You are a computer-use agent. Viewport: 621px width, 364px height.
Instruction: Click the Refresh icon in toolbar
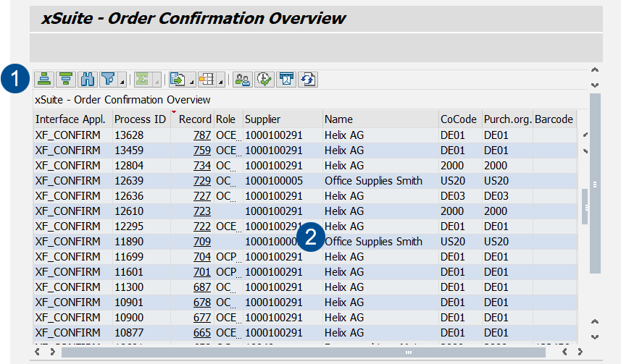coord(309,79)
